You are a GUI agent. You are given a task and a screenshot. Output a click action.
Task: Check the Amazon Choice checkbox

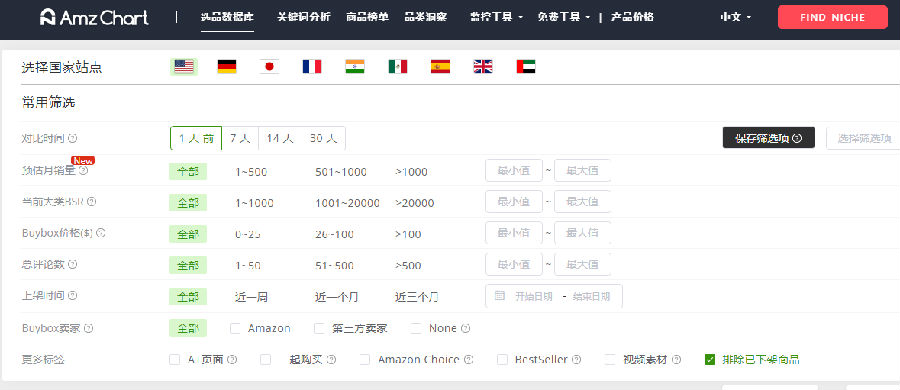(x=364, y=360)
